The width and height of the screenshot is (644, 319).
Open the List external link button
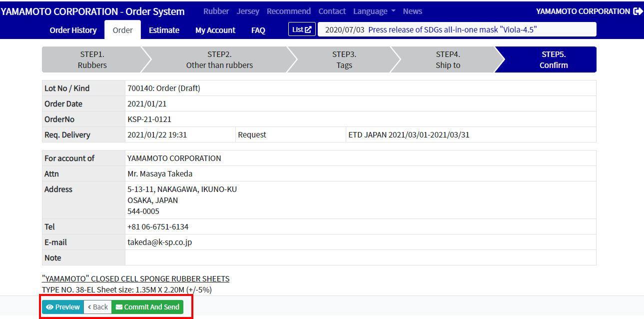(x=302, y=29)
